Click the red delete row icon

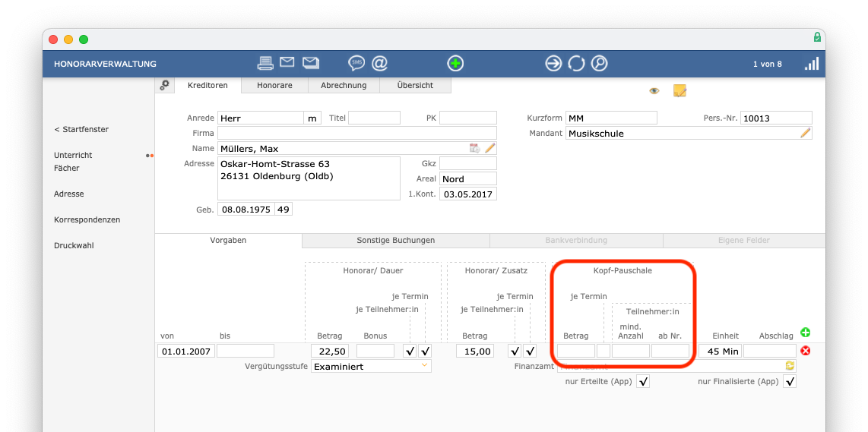[806, 351]
